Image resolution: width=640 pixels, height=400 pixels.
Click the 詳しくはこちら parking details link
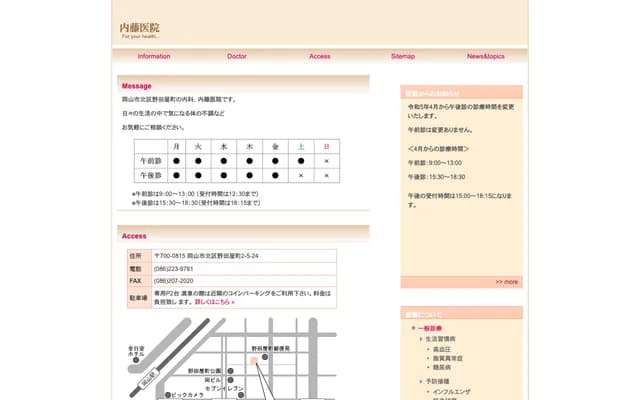[214, 301]
